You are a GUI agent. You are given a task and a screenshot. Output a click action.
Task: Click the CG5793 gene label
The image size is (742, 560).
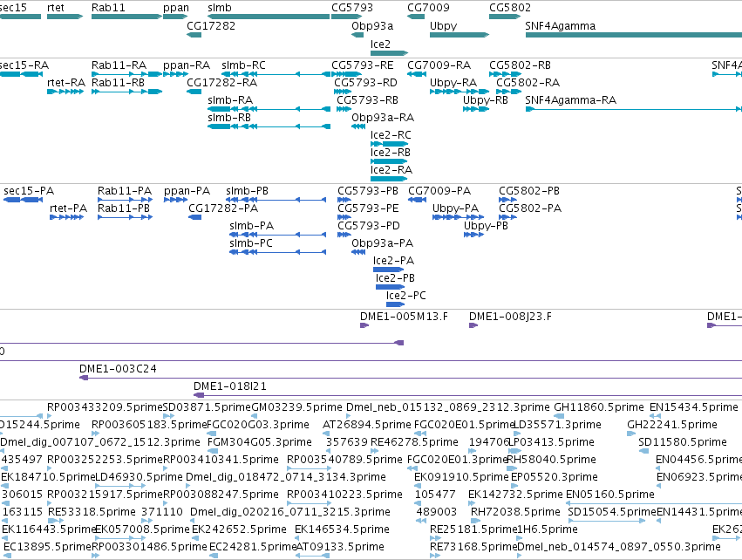(352, 8)
